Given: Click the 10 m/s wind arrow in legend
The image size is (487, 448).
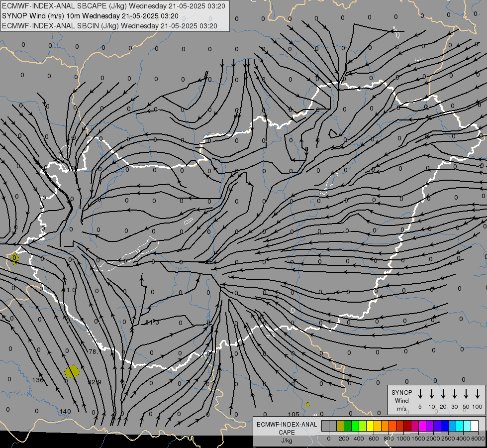Looking at the screenshot, I should click(432, 394).
